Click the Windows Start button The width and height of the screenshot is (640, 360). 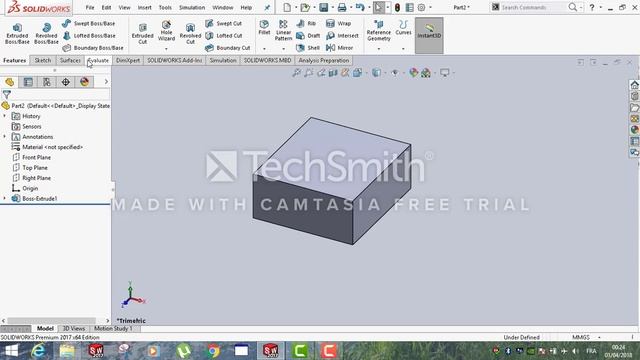pos(12,351)
